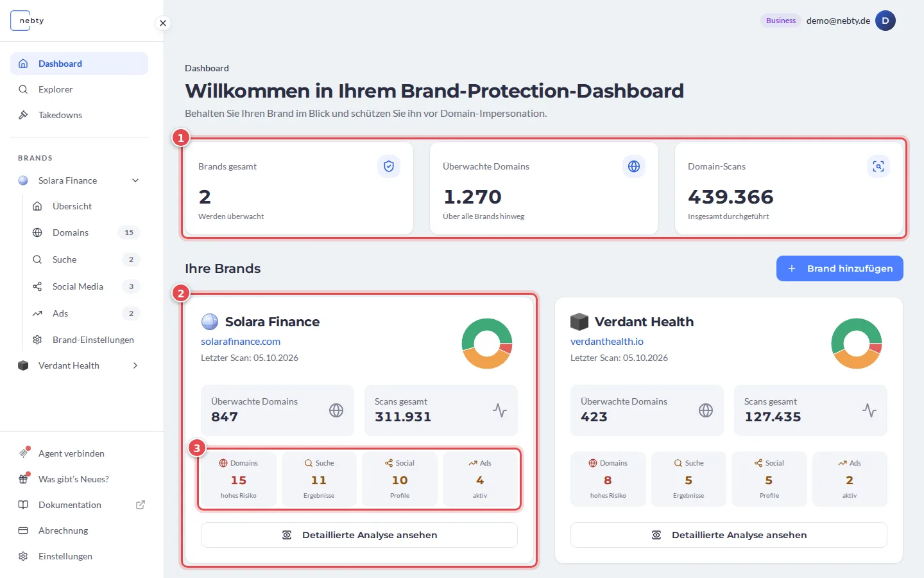
Task: View detailed analysis for Verdant Health
Action: (x=729, y=535)
